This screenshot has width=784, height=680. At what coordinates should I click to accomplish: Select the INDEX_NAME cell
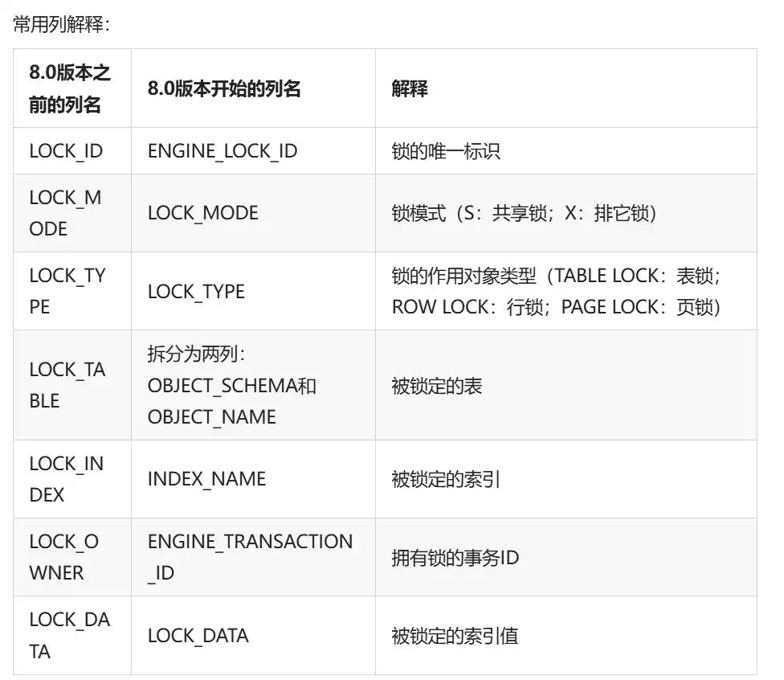(206, 479)
